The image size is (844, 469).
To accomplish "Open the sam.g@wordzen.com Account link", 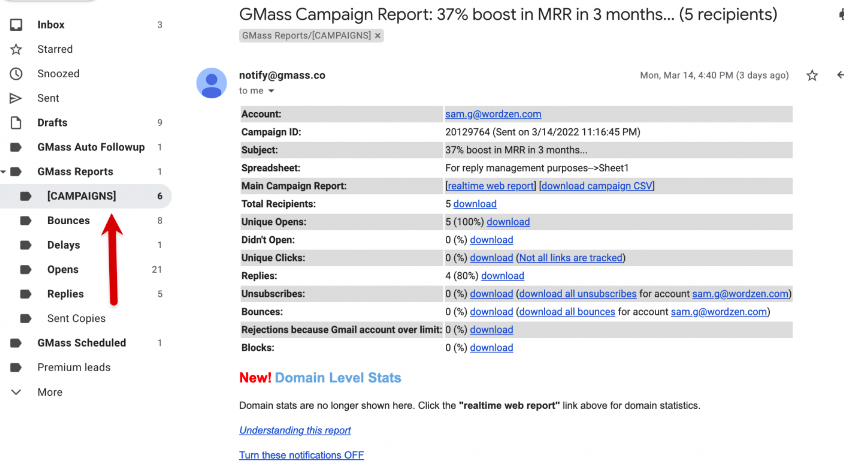I will [x=493, y=114].
